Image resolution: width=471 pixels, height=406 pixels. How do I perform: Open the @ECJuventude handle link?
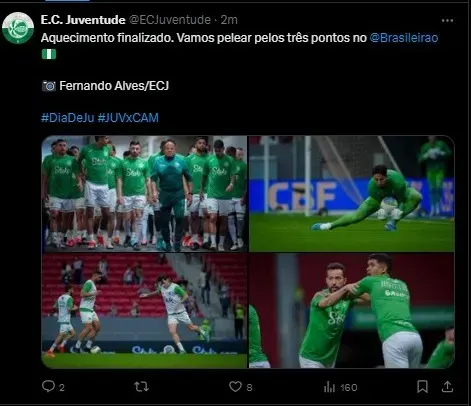170,20
